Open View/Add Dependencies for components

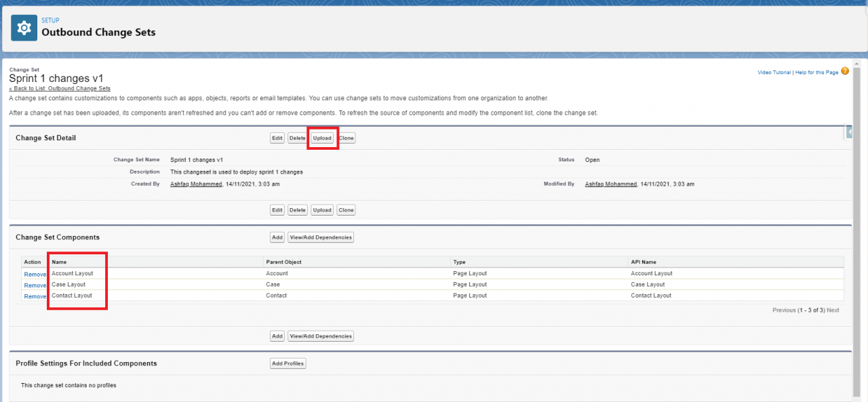(320, 237)
